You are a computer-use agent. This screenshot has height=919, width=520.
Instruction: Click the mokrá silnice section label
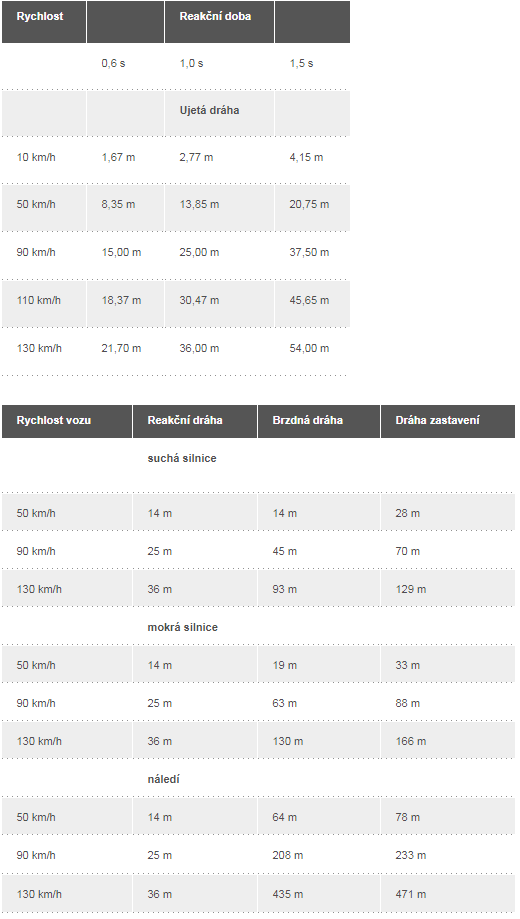pyautogui.click(x=182, y=627)
